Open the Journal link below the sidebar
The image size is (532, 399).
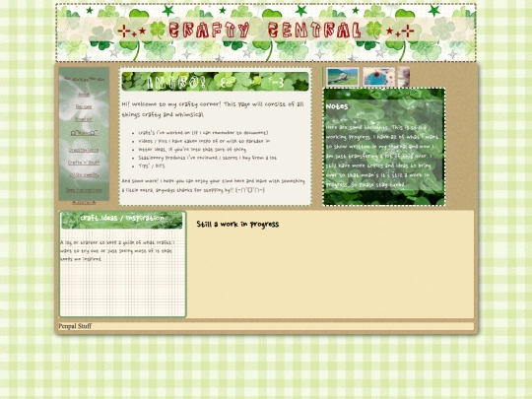84,203
